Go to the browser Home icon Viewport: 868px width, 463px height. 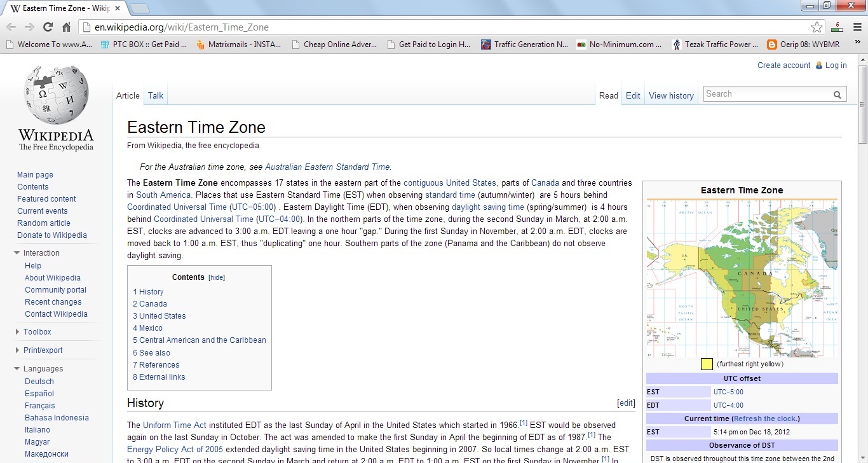66,27
